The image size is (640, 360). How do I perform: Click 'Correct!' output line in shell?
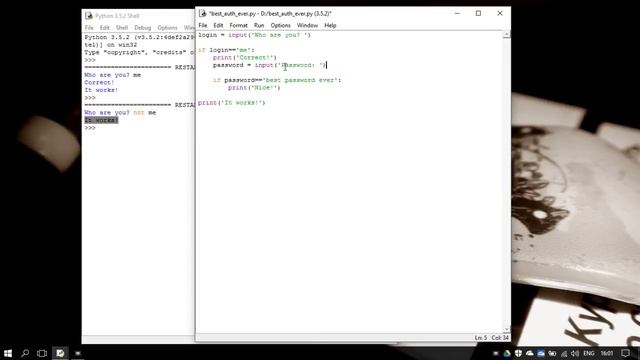pos(99,82)
